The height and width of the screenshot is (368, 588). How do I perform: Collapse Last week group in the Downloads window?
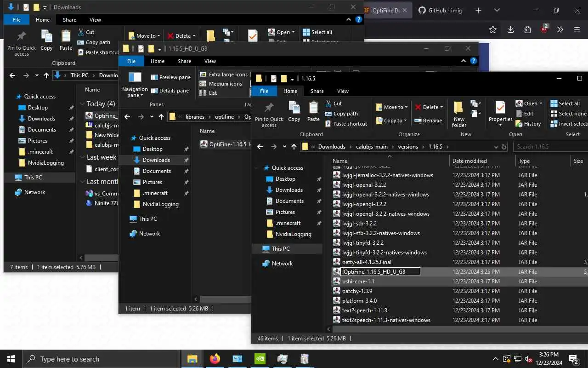[82, 157]
